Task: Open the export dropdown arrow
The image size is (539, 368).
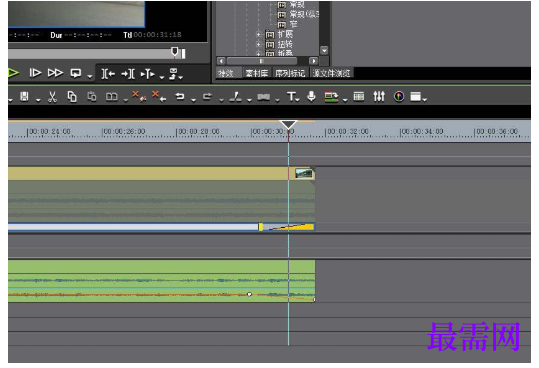Action: click(345, 100)
